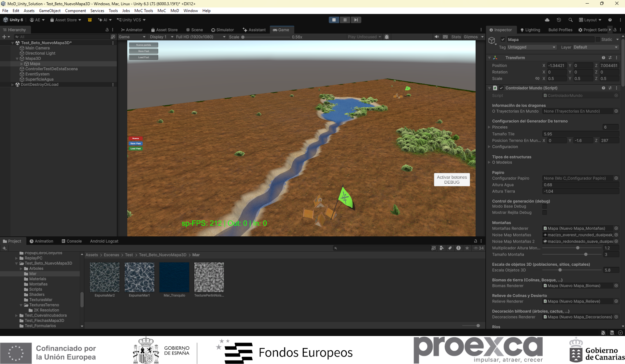Enable Modo Base Debug checkbox

click(545, 206)
